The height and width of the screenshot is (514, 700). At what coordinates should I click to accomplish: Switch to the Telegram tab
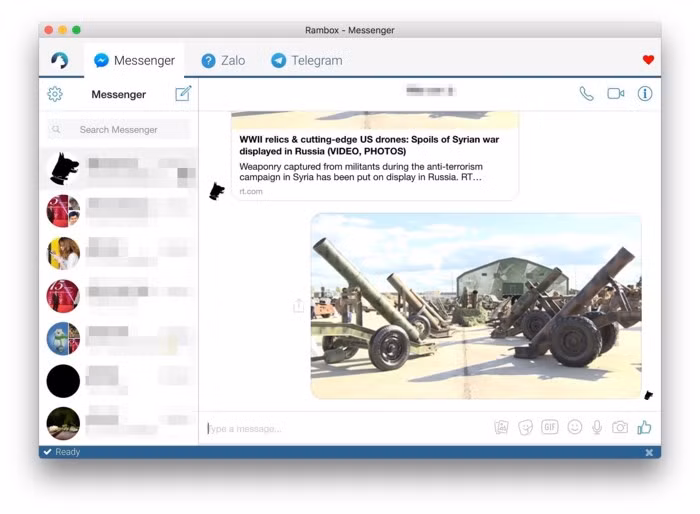coord(307,61)
